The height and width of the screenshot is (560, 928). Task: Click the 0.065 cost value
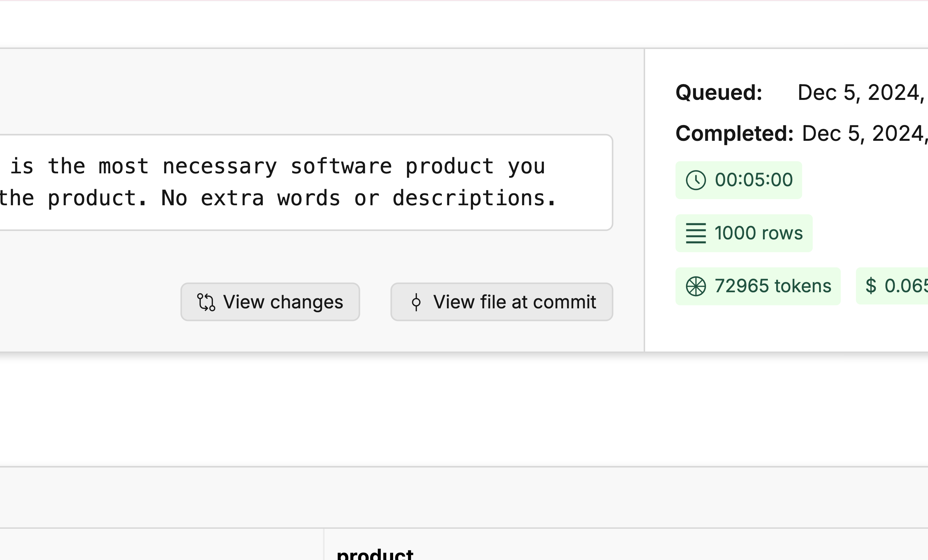[x=906, y=285]
